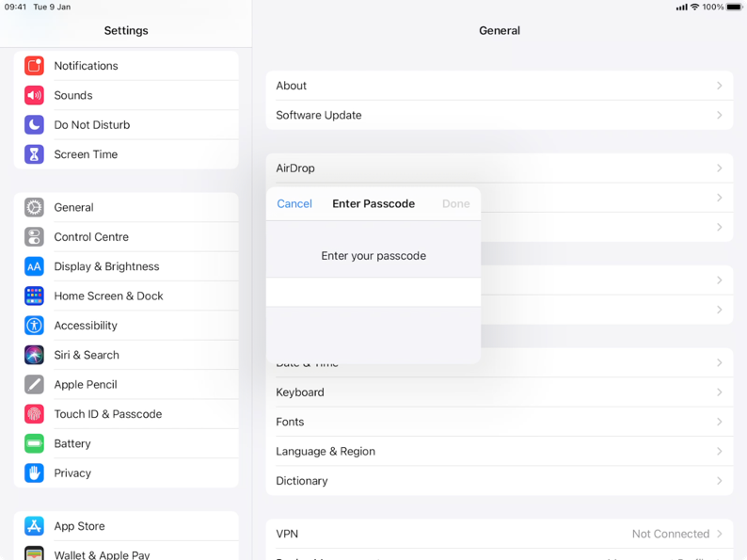The width and height of the screenshot is (747, 560).
Task: Select Do Not Disturb in sidebar
Action: [126, 125]
